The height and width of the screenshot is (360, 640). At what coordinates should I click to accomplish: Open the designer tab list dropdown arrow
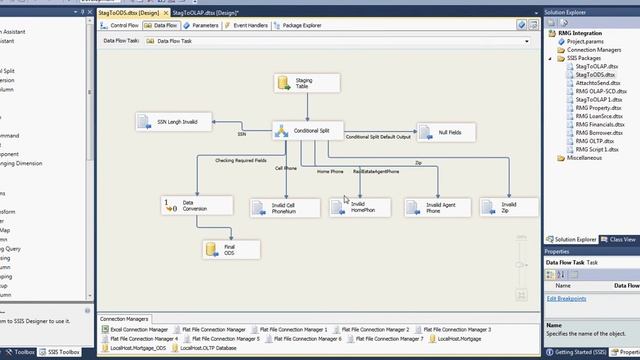(536, 13)
